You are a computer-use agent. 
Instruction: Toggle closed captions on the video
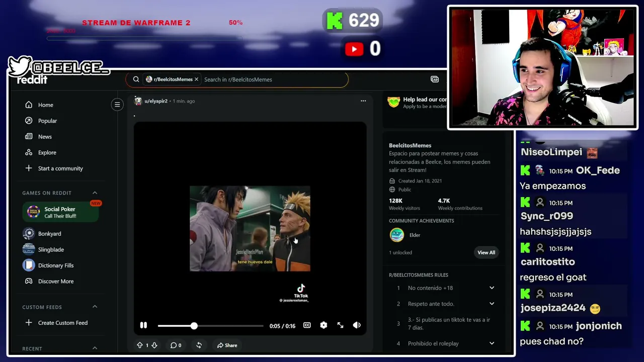tap(307, 325)
